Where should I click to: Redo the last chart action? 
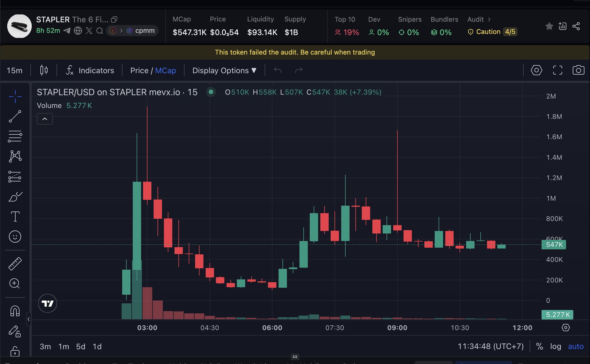click(x=299, y=70)
